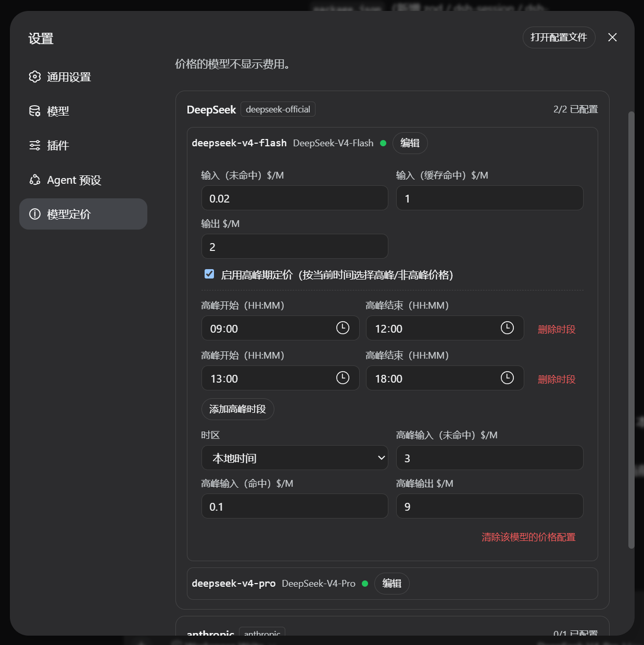Click the 输入（缓存命中）$/M field
This screenshot has height=645, width=644.
point(489,198)
